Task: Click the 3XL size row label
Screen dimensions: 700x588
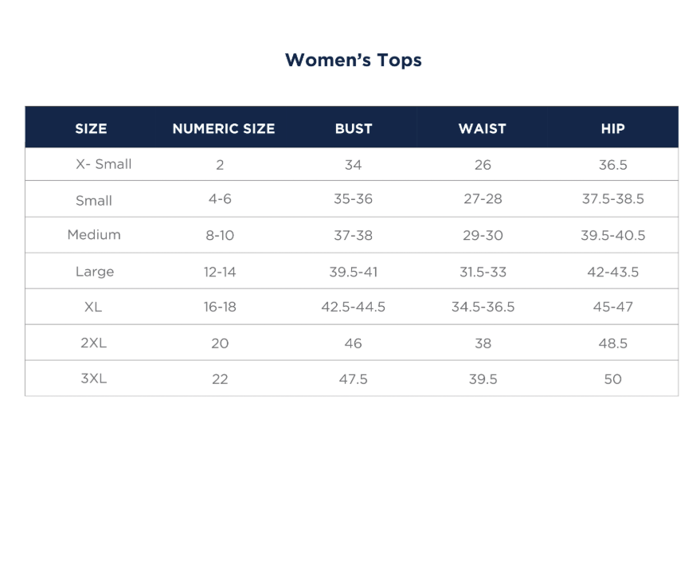Action: [x=93, y=378]
